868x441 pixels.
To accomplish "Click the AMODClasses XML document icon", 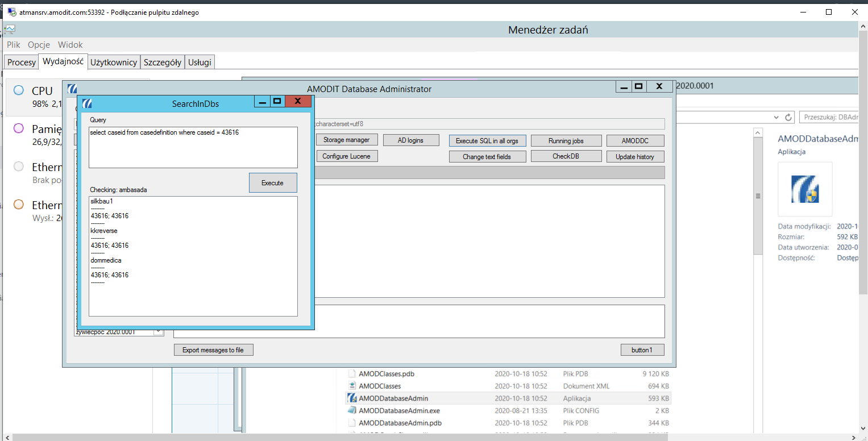I will 352,386.
